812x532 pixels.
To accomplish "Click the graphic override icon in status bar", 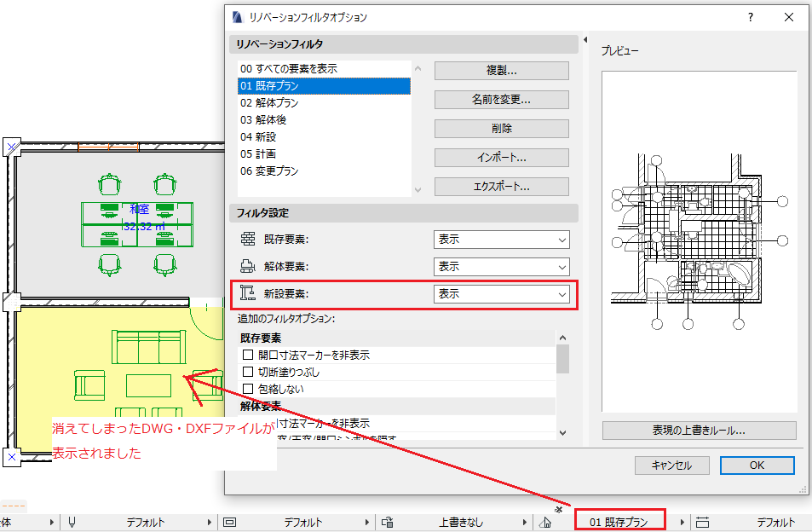I will tap(388, 523).
